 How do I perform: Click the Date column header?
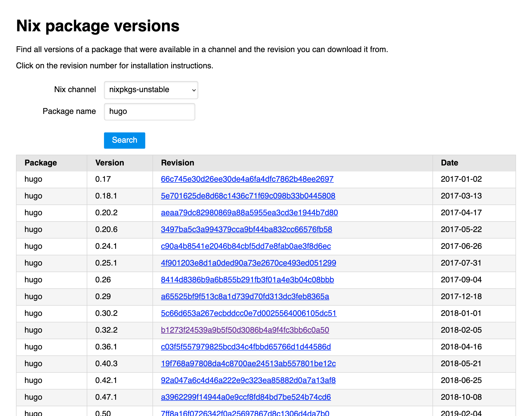pyautogui.click(x=449, y=163)
